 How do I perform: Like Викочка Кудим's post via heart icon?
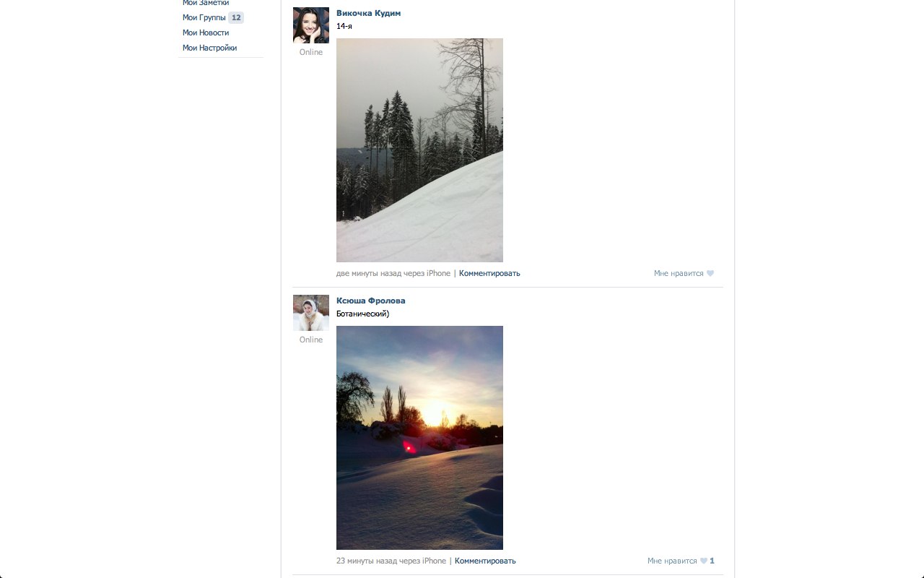710,273
